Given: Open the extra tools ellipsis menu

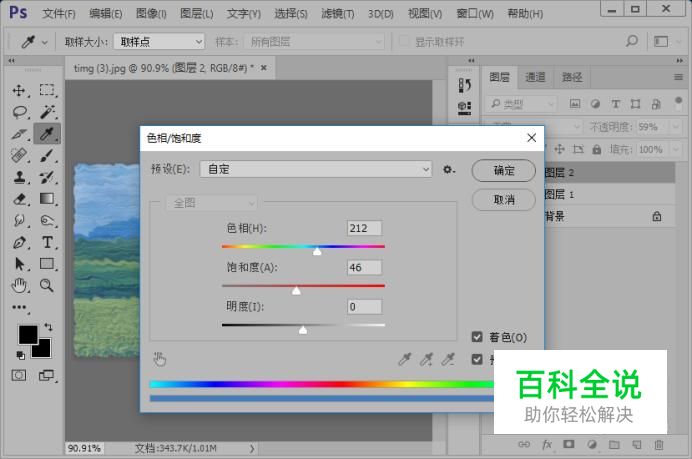Looking at the screenshot, I should click(x=19, y=307).
